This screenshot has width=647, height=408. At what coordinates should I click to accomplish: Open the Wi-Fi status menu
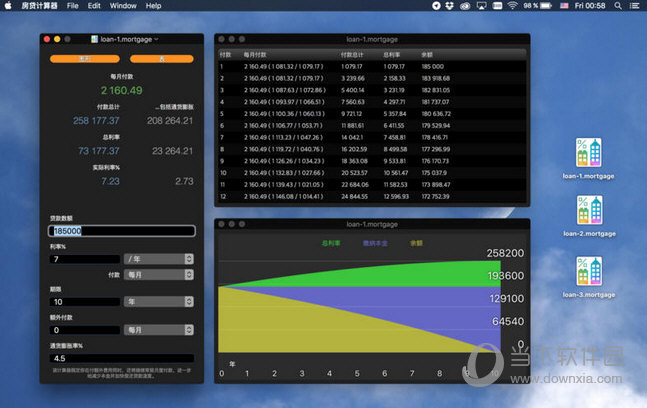tap(512, 6)
